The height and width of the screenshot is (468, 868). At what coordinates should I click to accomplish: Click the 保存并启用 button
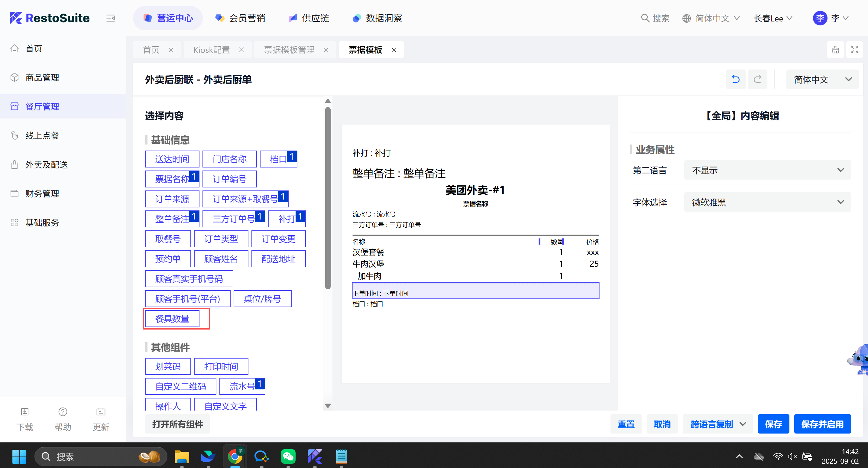click(x=822, y=424)
